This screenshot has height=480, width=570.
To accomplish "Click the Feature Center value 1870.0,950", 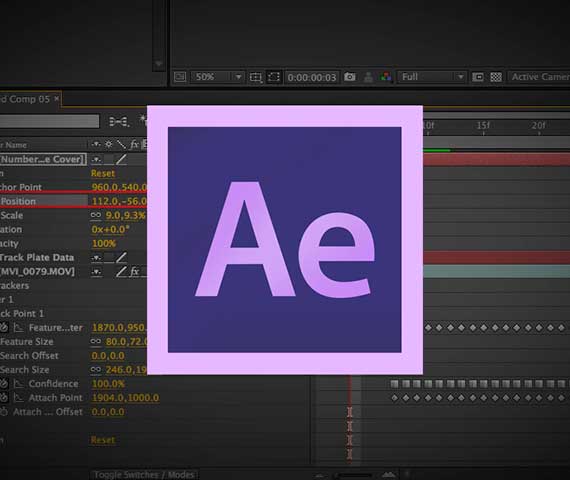I will (x=119, y=328).
